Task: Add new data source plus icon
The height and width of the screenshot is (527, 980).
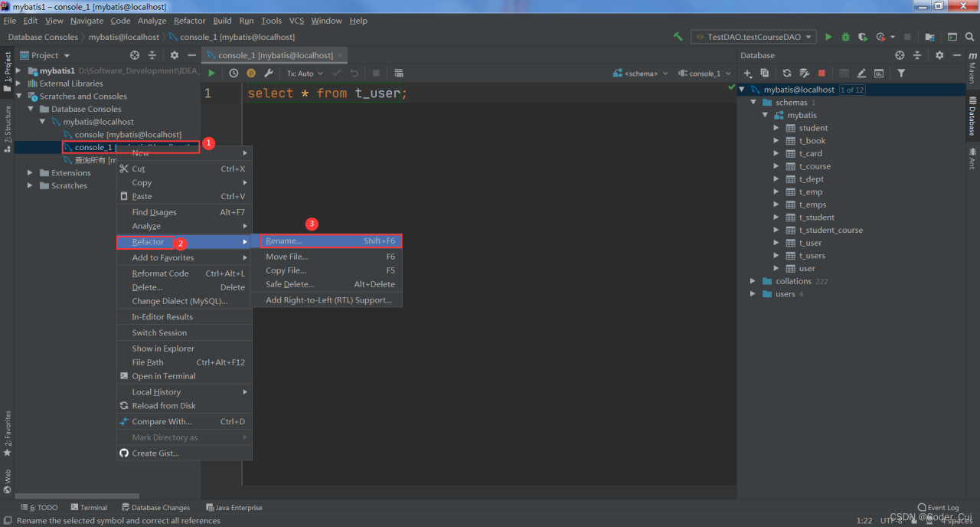Action: tap(748, 74)
